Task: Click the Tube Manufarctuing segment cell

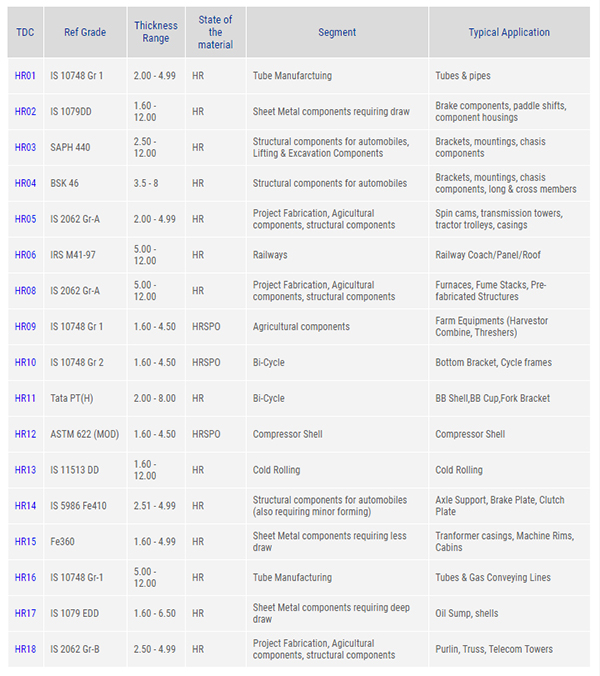Action: click(337, 76)
